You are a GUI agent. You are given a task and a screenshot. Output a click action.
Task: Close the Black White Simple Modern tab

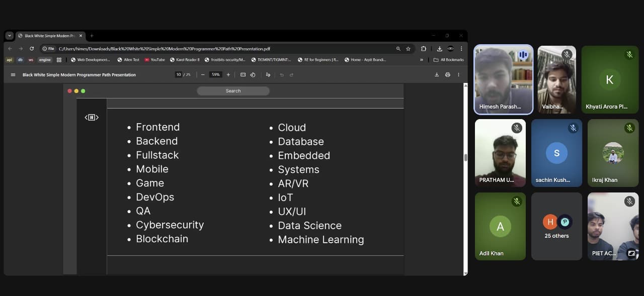pos(80,36)
